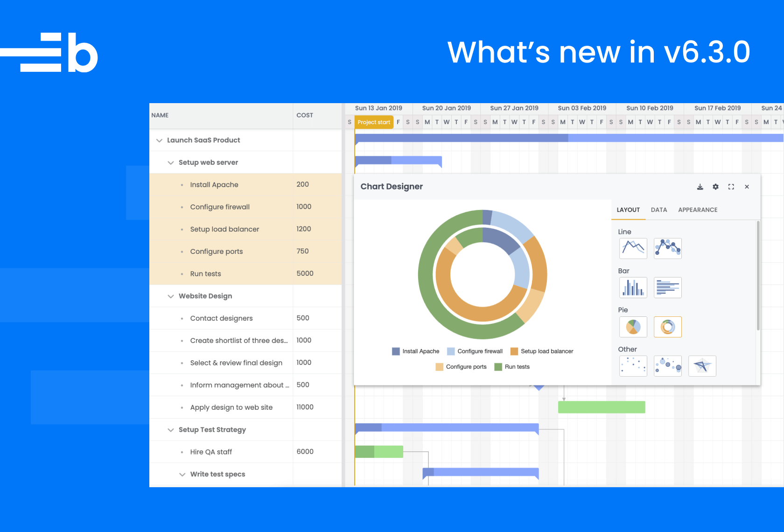
Task: Select the plain line chart type
Action: (x=633, y=248)
